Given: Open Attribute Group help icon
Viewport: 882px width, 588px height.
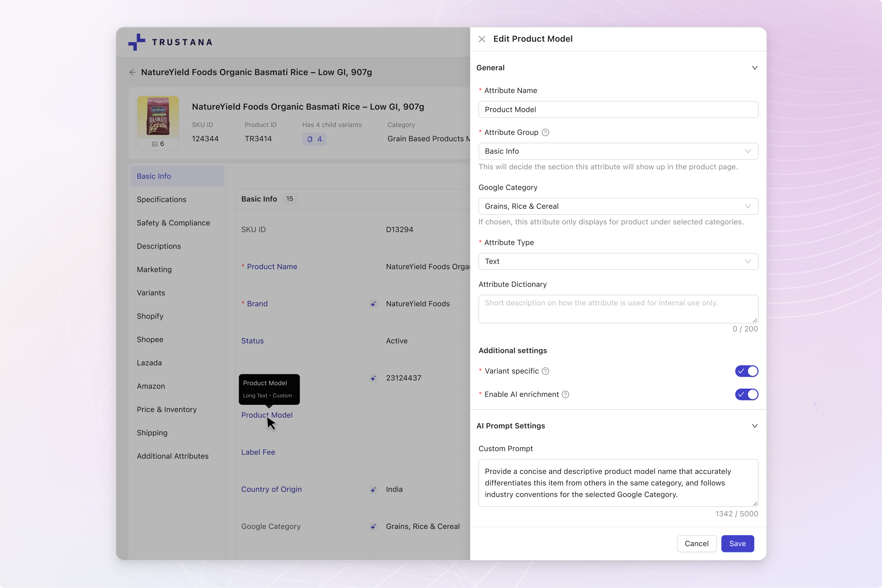Looking at the screenshot, I should click(545, 132).
